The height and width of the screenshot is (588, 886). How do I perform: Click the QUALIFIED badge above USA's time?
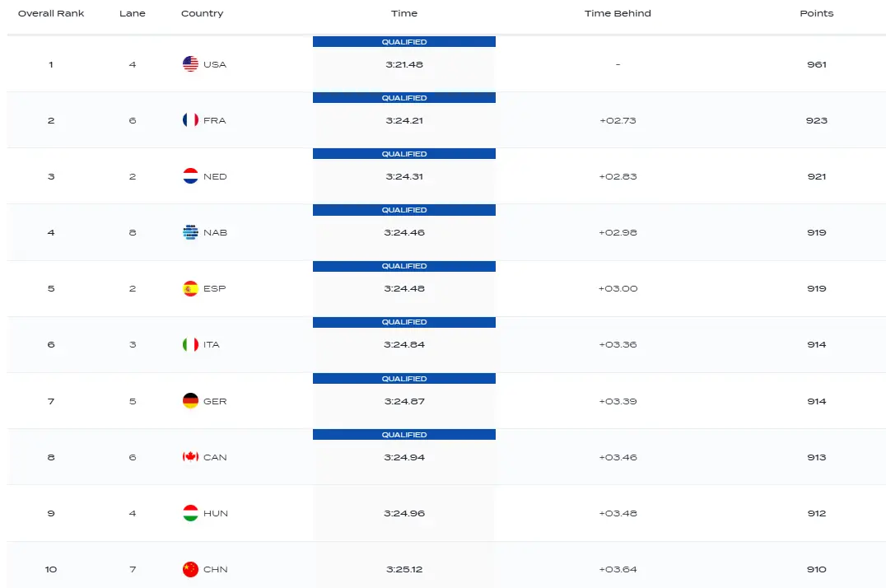pyautogui.click(x=404, y=42)
